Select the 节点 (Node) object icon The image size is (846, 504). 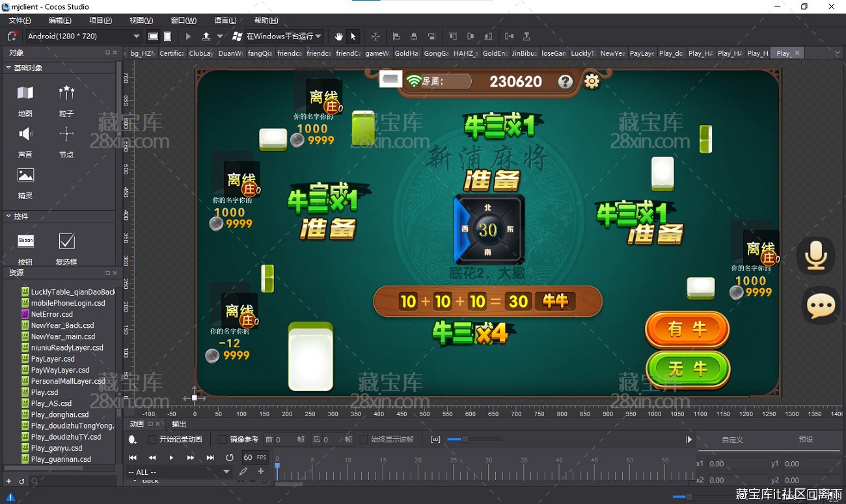pyautogui.click(x=66, y=135)
